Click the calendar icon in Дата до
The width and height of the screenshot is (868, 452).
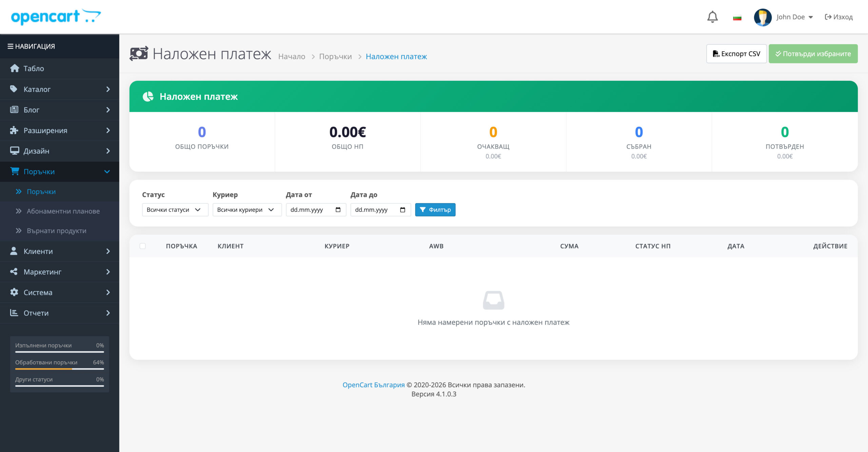[402, 210]
